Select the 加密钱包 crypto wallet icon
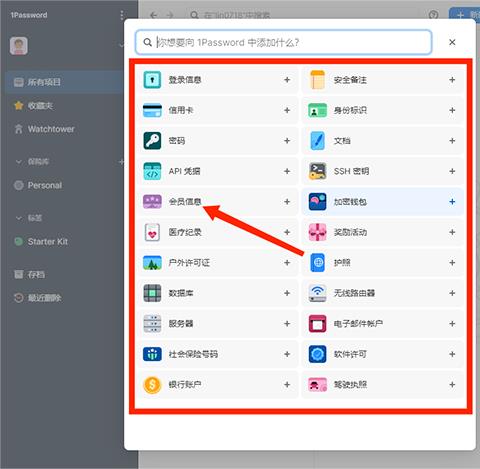The width and height of the screenshot is (480, 469). (x=317, y=202)
